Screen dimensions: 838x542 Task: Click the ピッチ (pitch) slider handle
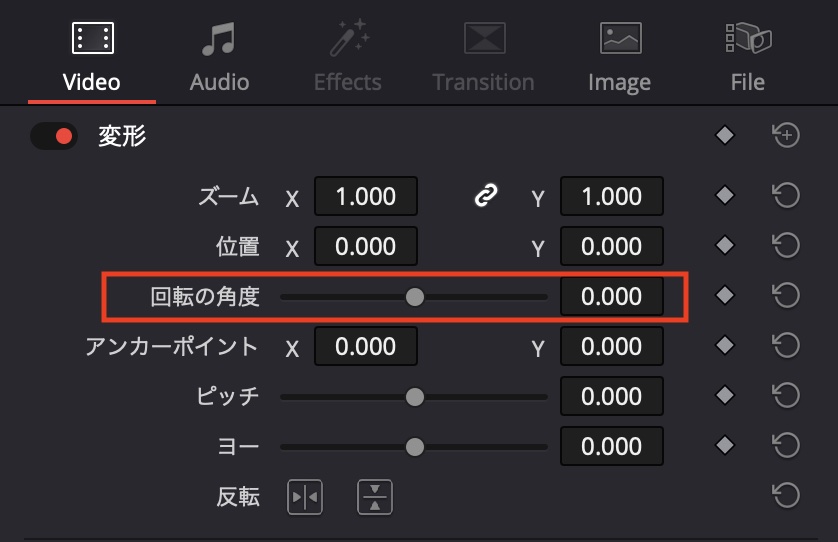click(415, 397)
